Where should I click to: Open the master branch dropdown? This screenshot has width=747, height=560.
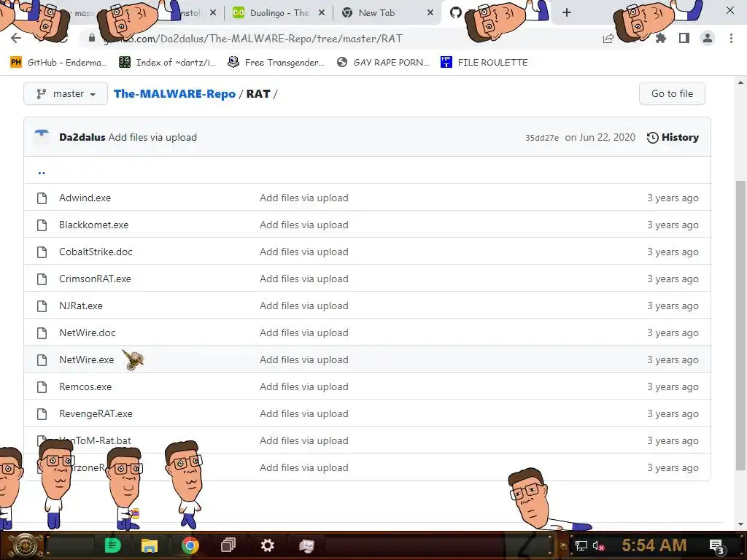tap(66, 94)
